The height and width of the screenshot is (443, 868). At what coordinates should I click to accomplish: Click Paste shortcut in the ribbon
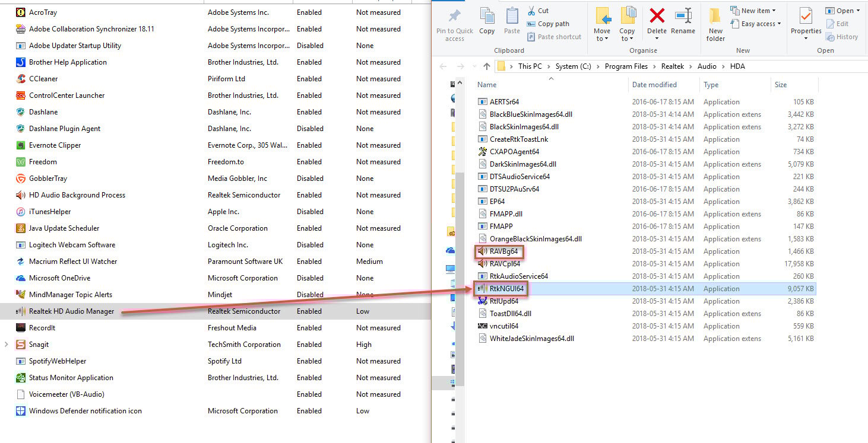click(x=554, y=37)
